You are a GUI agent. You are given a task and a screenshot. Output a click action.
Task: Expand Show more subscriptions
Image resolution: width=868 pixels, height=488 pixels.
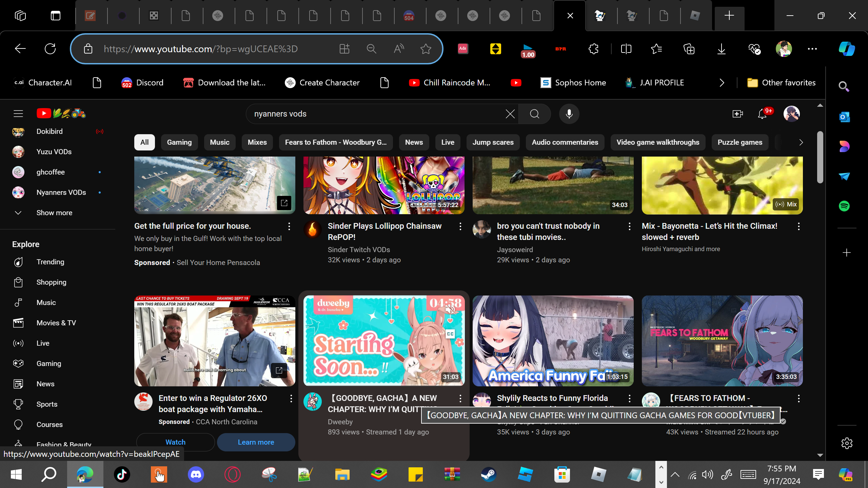pyautogui.click(x=54, y=213)
